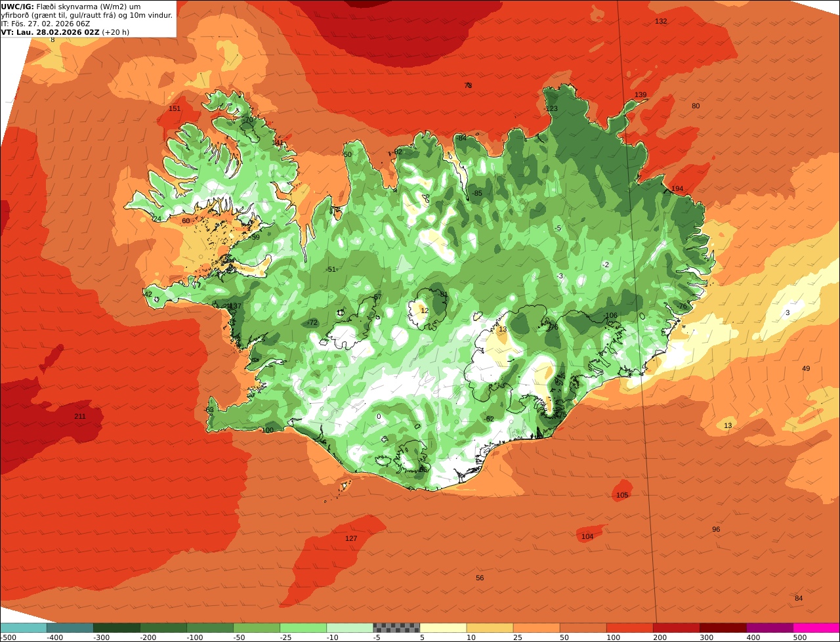Click the map value 104 in the southeast sea
Screen dimensions: 840x642
(x=587, y=537)
